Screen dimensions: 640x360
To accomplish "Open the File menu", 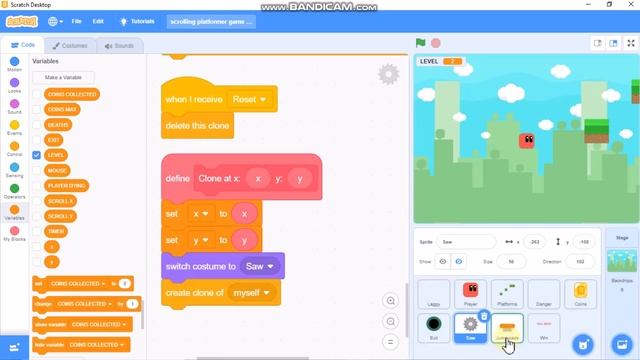I will (76, 21).
